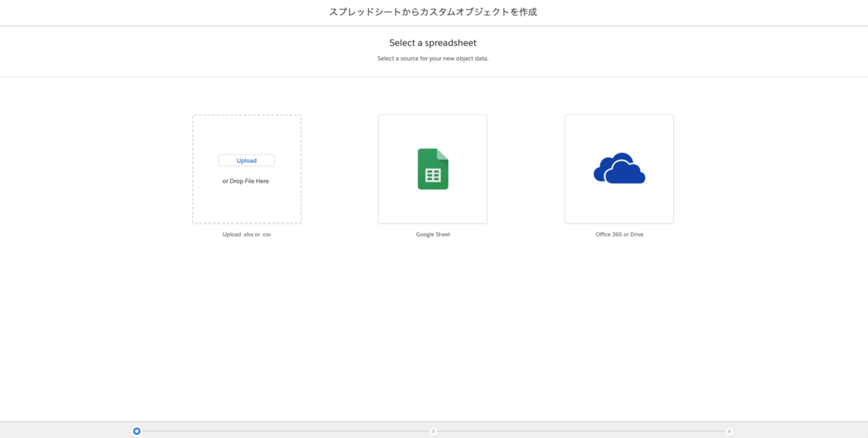The height and width of the screenshot is (438, 868).
Task: Click the dashed file drop zone
Action: point(247,169)
